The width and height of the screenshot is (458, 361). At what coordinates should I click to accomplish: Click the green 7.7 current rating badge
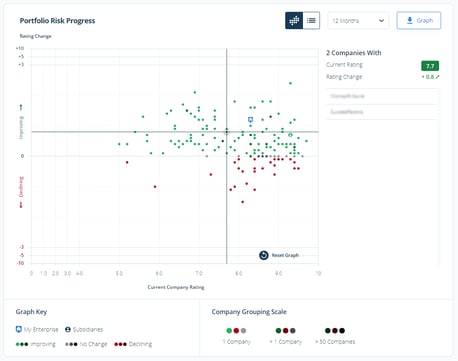pyautogui.click(x=430, y=66)
